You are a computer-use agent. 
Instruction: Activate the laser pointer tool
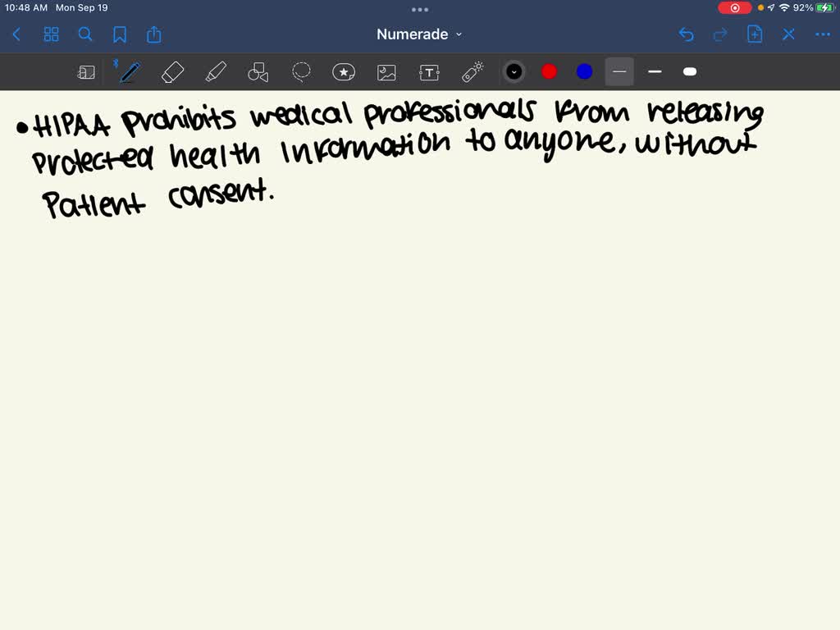(472, 72)
